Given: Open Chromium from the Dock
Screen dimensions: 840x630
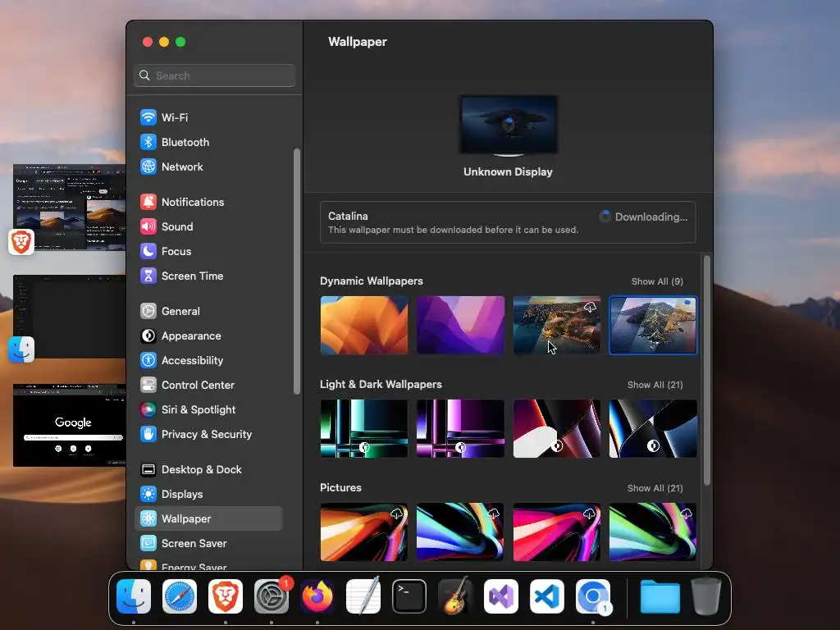Looking at the screenshot, I should click(x=593, y=596).
